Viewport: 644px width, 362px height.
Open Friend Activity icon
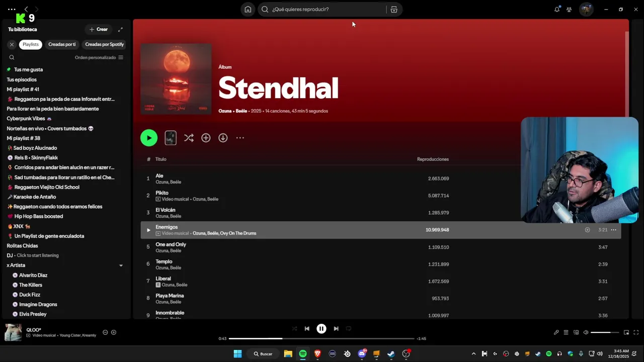(569, 9)
